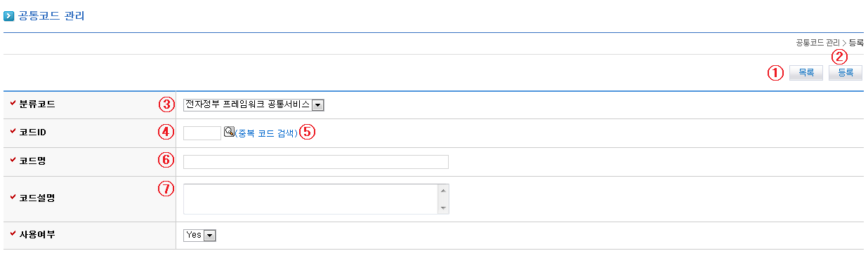Click the down arrow of the 코드설명 scrollbar

tap(443, 208)
